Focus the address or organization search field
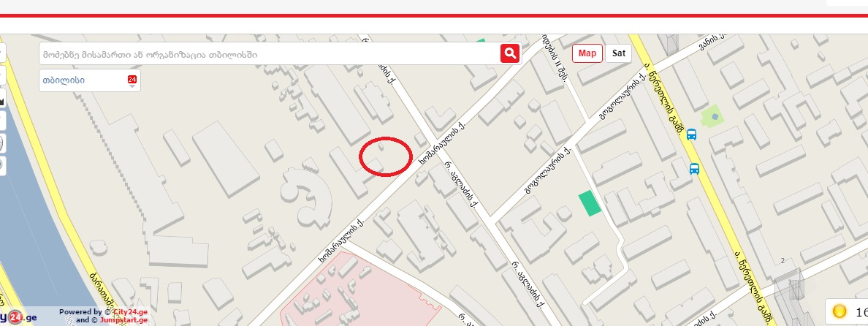This screenshot has height=326, width=868. tap(269, 53)
